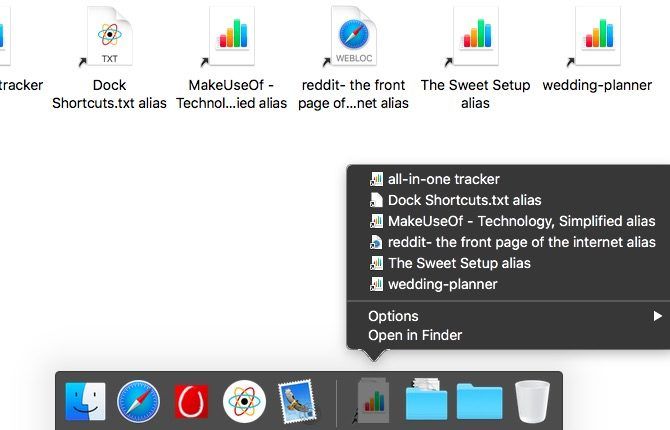Choose Open in Finder from menu

415,335
